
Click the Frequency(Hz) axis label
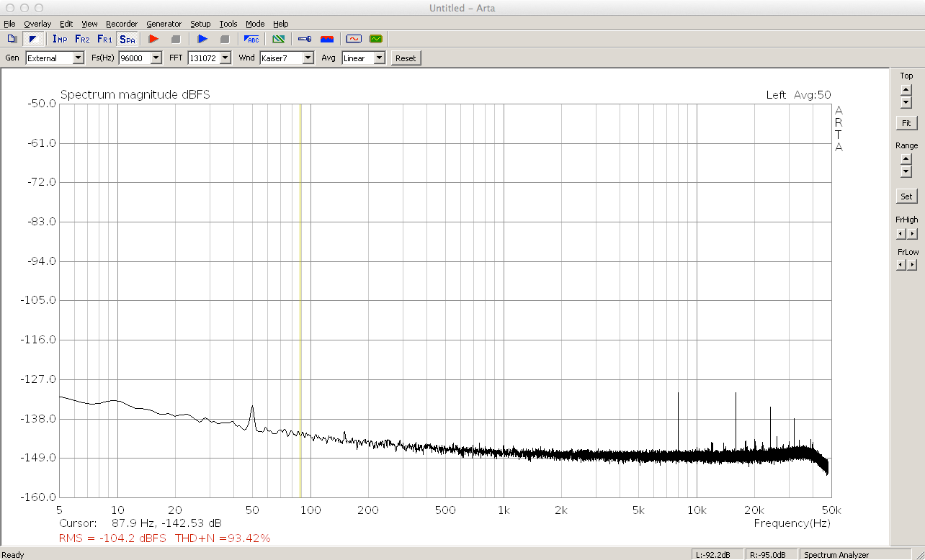click(x=792, y=523)
